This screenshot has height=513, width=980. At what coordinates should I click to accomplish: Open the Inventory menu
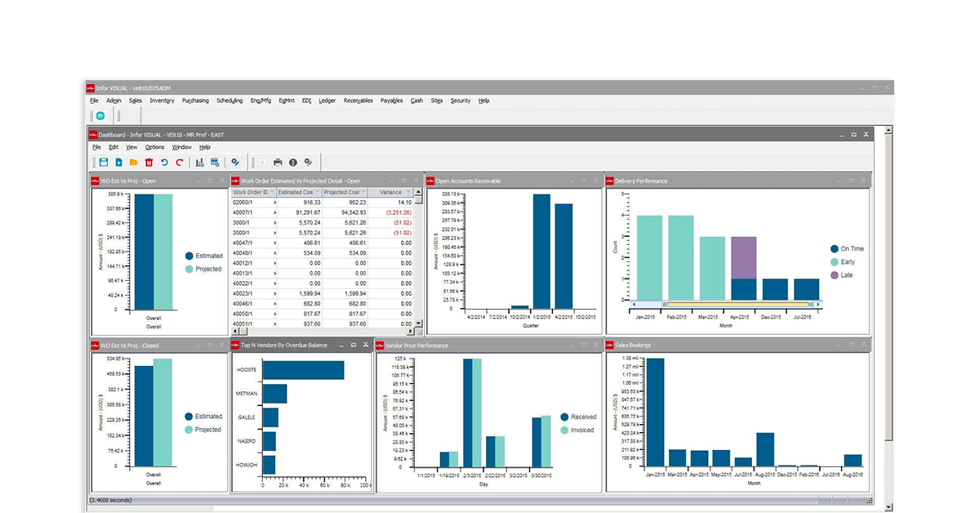coord(162,100)
